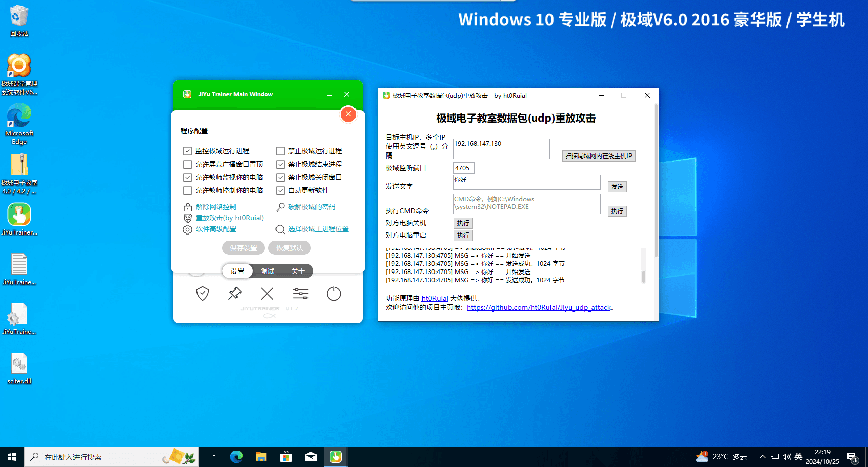Viewport: 868px width, 467px height.
Task: Click the 极域监听端口 field showing 4705
Action: [x=463, y=168]
